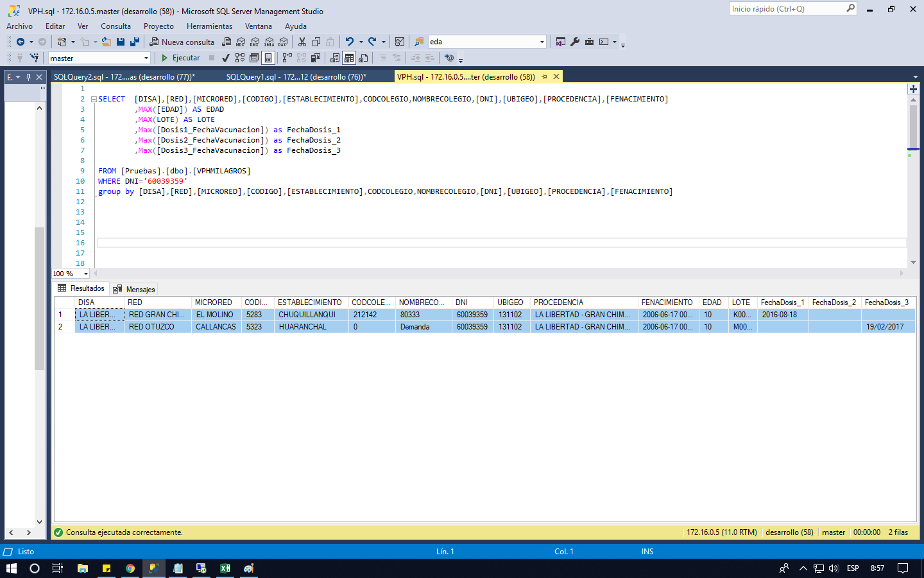Collapse the SELECT statement outline

[x=94, y=100]
